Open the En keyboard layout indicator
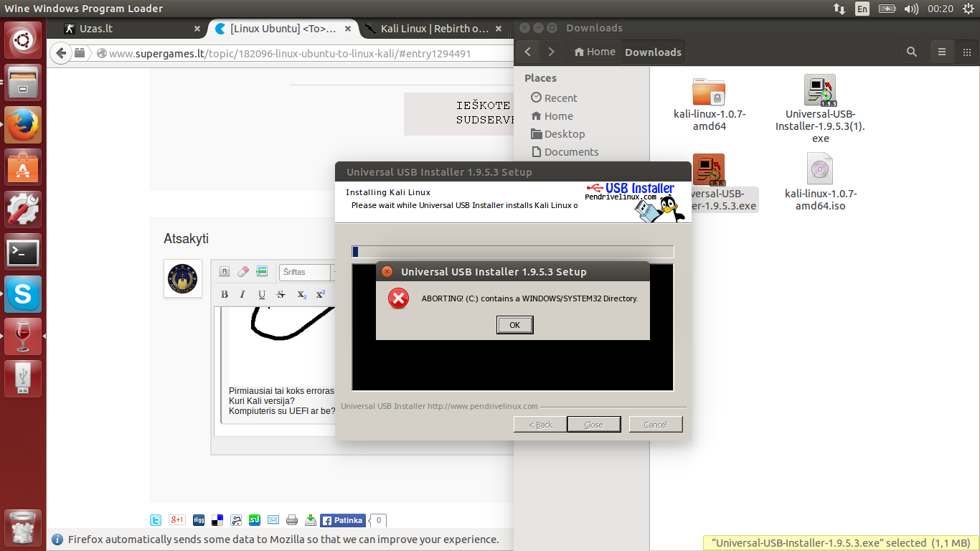Screen dimensions: 980x551 [862, 9]
